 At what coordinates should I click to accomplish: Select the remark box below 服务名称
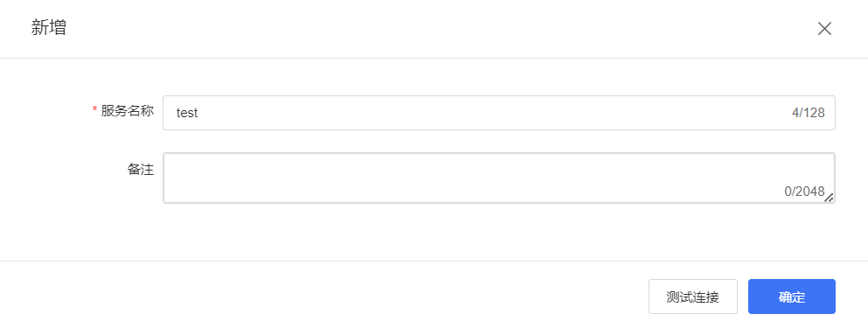coord(499,178)
